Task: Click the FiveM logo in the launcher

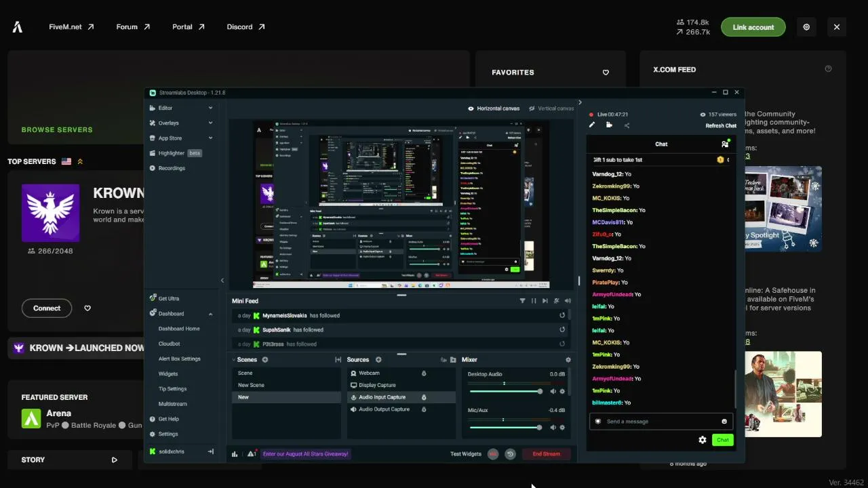Action: tap(18, 27)
